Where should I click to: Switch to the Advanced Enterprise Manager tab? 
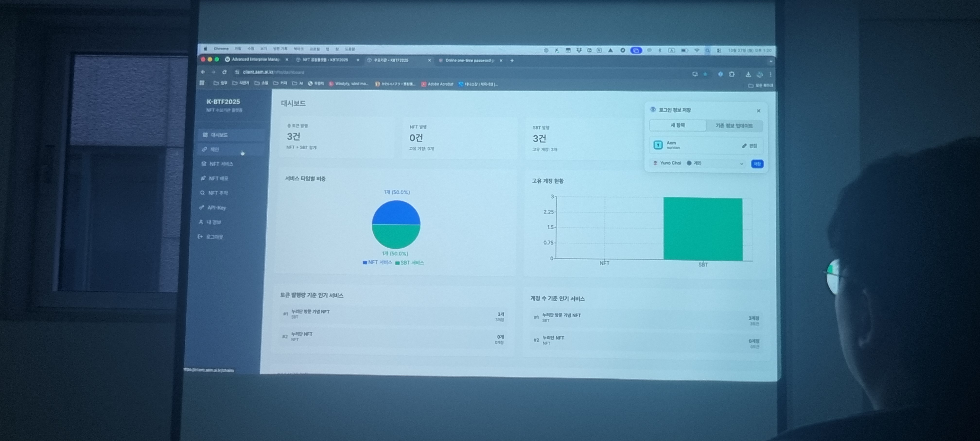click(x=256, y=59)
